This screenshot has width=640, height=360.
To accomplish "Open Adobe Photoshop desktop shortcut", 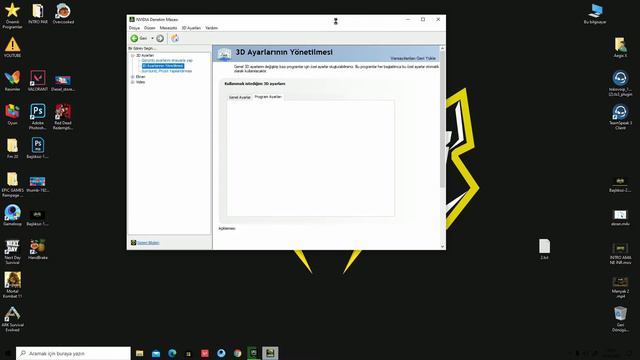I will [38, 116].
